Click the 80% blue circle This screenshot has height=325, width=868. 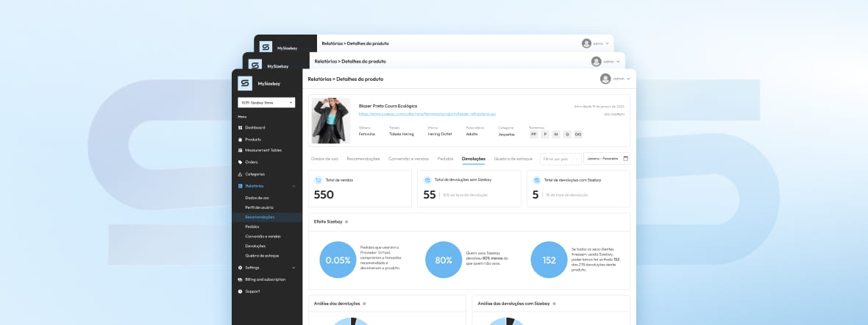point(444,260)
